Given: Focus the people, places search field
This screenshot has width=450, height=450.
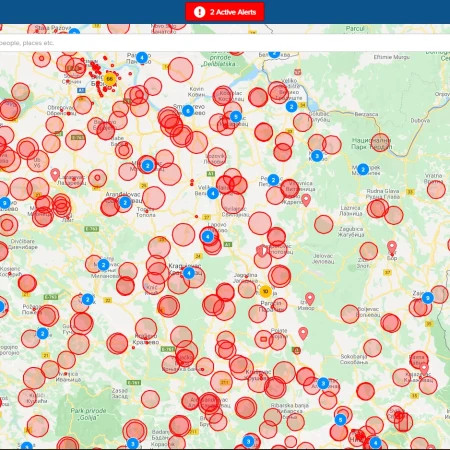Looking at the screenshot, I should pyautogui.click(x=225, y=43).
